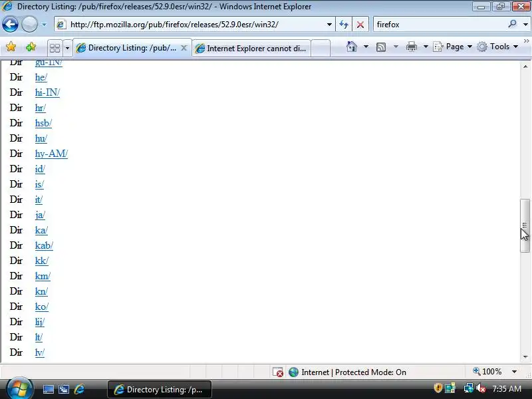532x399 pixels.
Task: Click the security shield tray icon
Action: (x=438, y=388)
